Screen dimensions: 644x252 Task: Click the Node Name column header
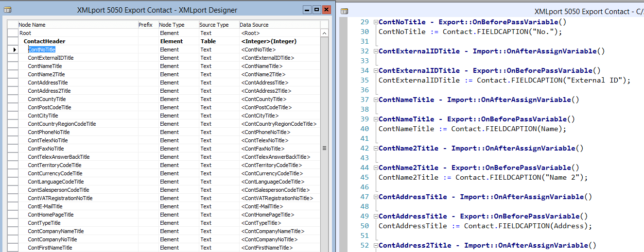pos(77,25)
